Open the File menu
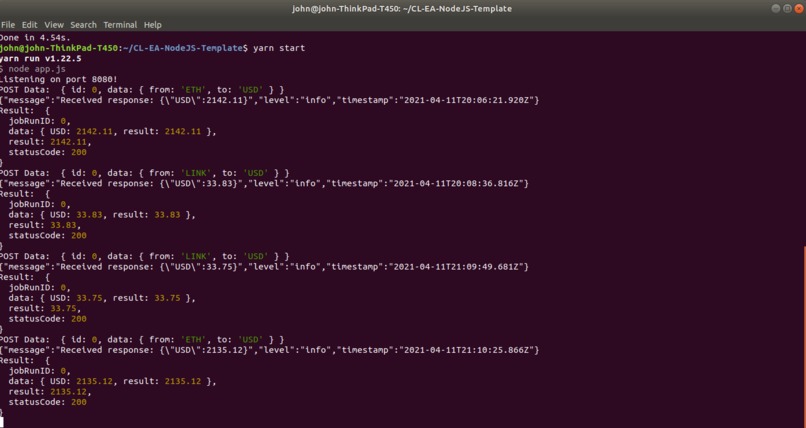Image resolution: width=806 pixels, height=428 pixels. tap(8, 25)
